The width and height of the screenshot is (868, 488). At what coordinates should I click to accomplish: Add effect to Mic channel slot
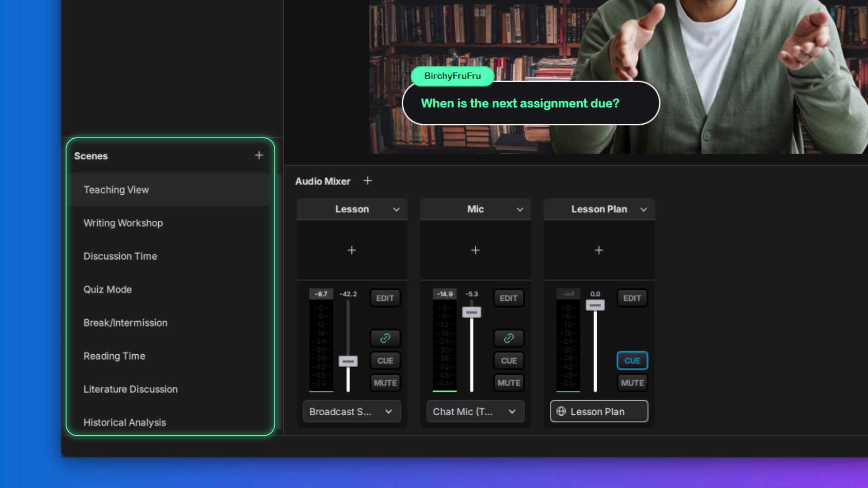pos(475,250)
